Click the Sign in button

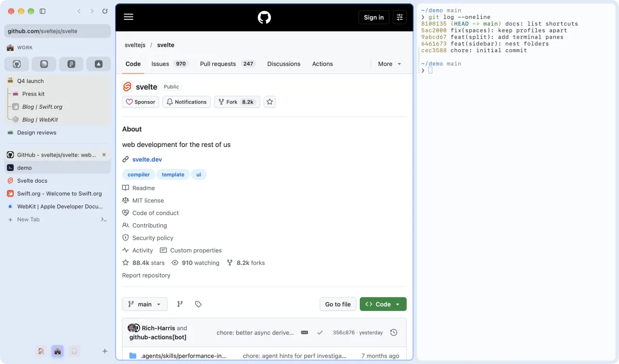coord(374,17)
